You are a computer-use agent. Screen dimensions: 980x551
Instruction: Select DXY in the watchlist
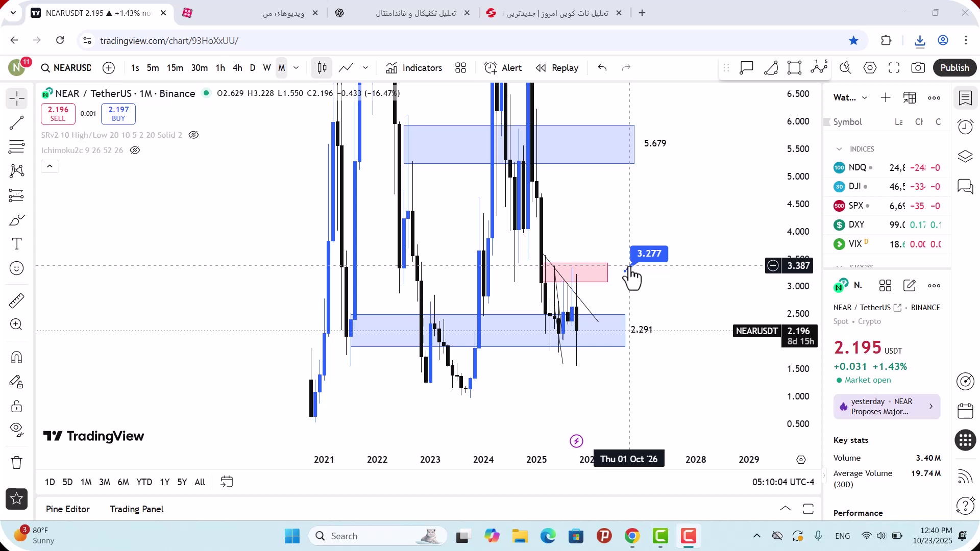(x=887, y=224)
